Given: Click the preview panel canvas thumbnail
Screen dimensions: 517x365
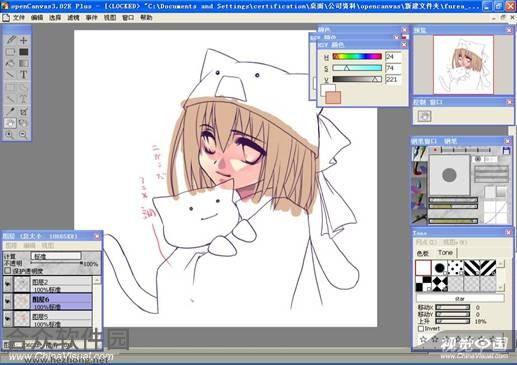Looking at the screenshot, I should (x=463, y=65).
